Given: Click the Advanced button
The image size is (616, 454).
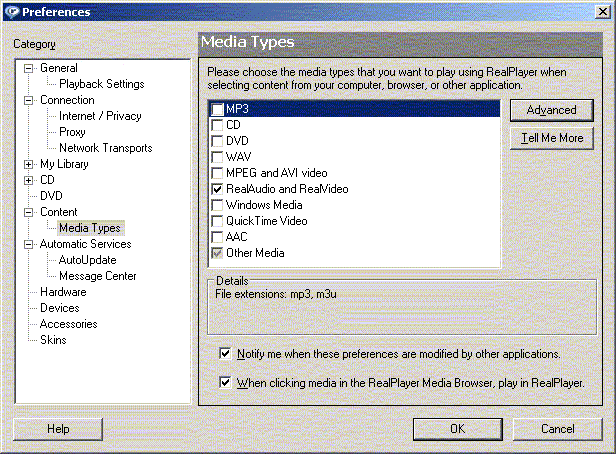Looking at the screenshot, I should (x=552, y=110).
